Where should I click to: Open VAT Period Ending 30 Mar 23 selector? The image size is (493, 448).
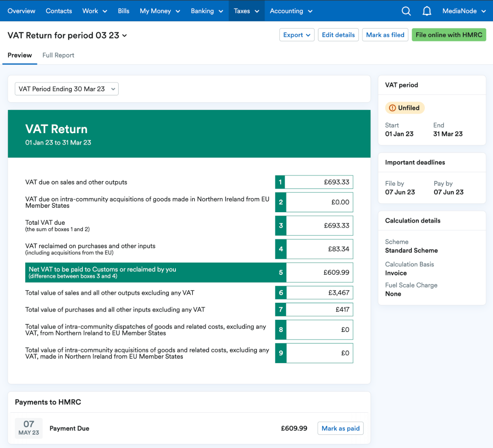click(67, 89)
